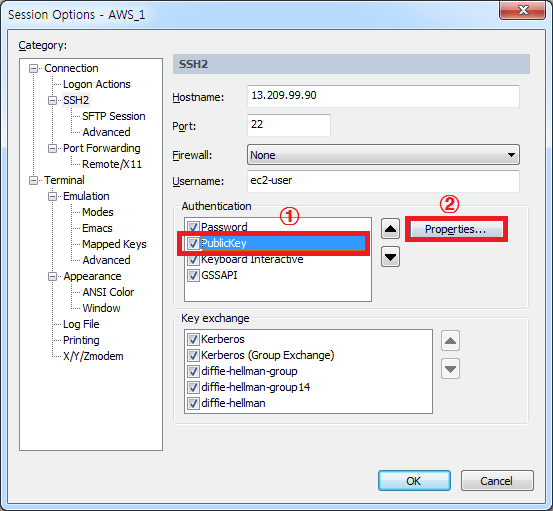Viewport: 553px width, 511px height.
Task: Select the SSH2 category label
Action: [76, 101]
